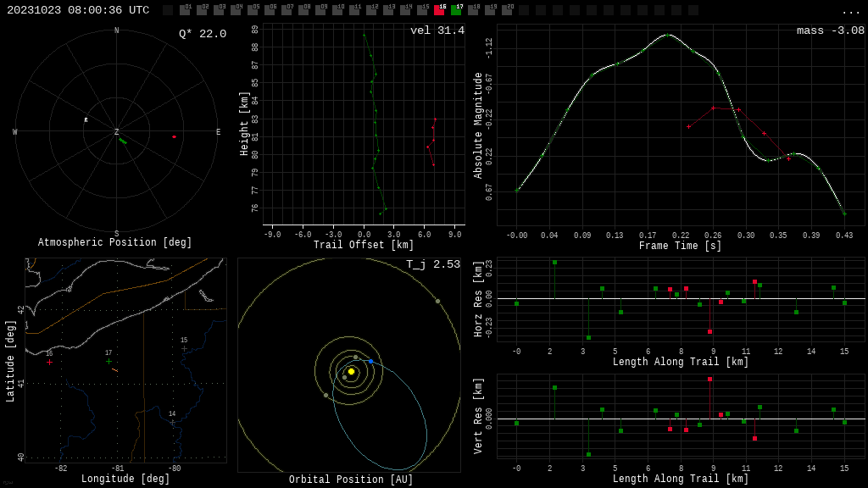
Task: Click station box labeled 20
Action: [x=507, y=9]
